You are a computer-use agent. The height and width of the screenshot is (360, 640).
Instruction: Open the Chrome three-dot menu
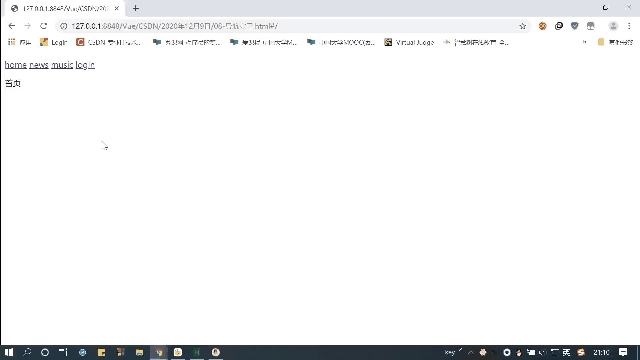pyautogui.click(x=629, y=26)
